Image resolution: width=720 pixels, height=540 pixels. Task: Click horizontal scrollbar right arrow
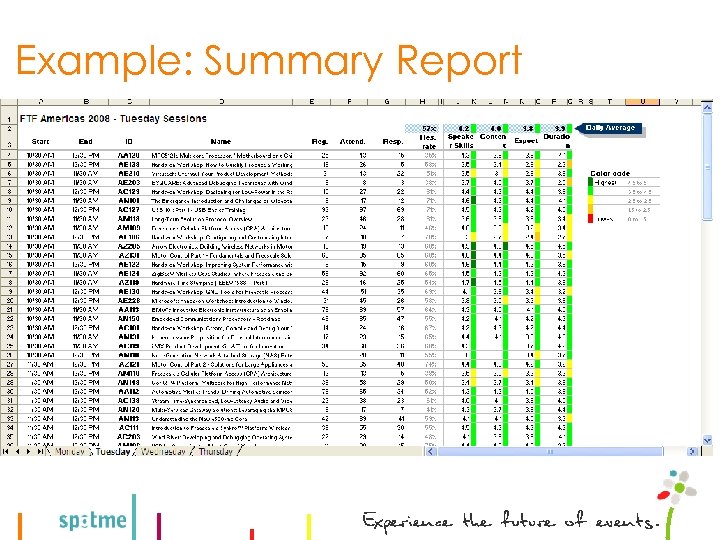click(692, 451)
